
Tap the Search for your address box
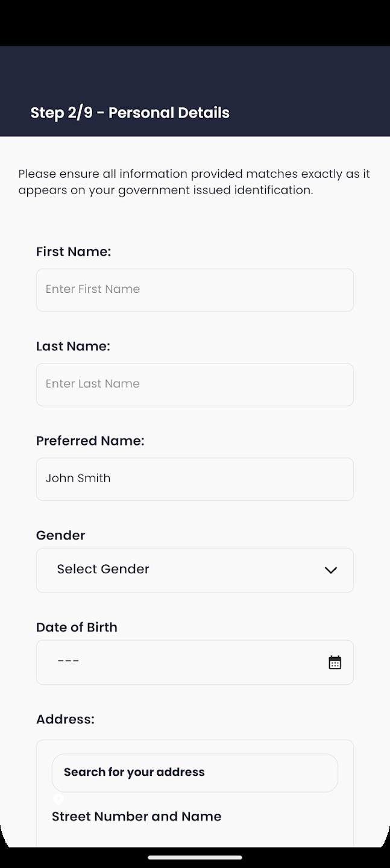195,772
